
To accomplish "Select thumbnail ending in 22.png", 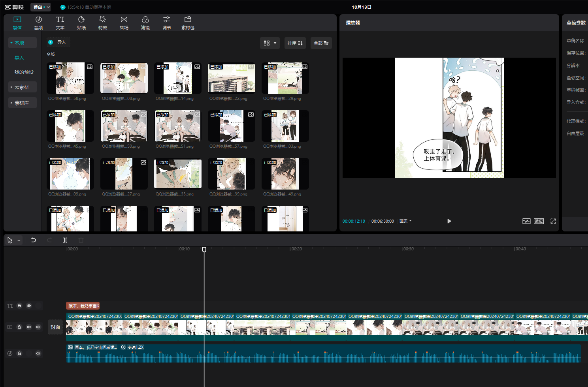I will coord(232,78).
